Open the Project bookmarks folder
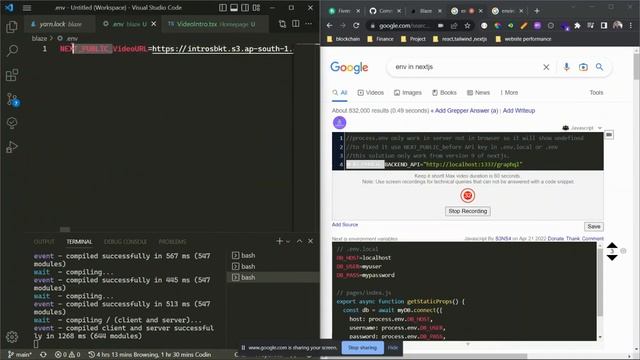The height and width of the screenshot is (360, 640). click(x=413, y=39)
